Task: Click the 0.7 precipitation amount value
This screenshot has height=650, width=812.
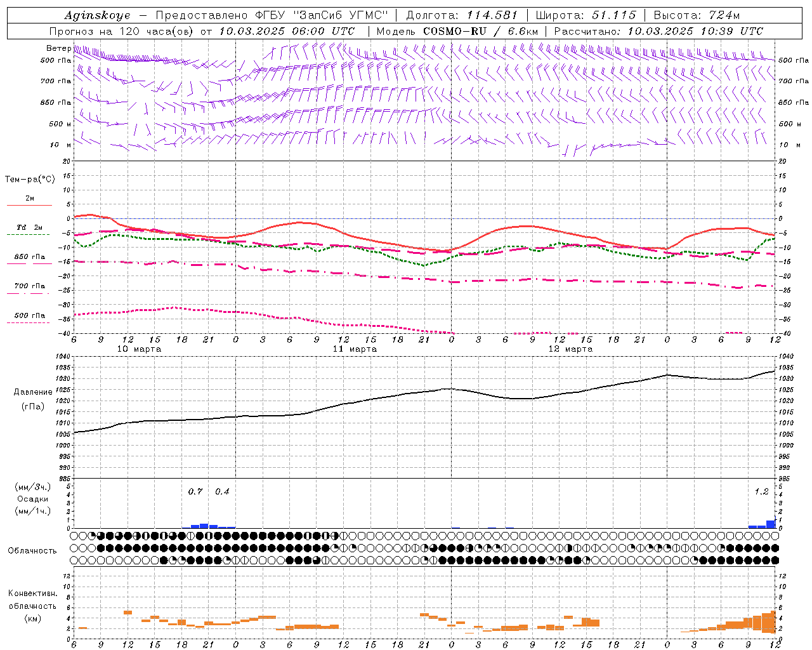Action: tap(195, 491)
